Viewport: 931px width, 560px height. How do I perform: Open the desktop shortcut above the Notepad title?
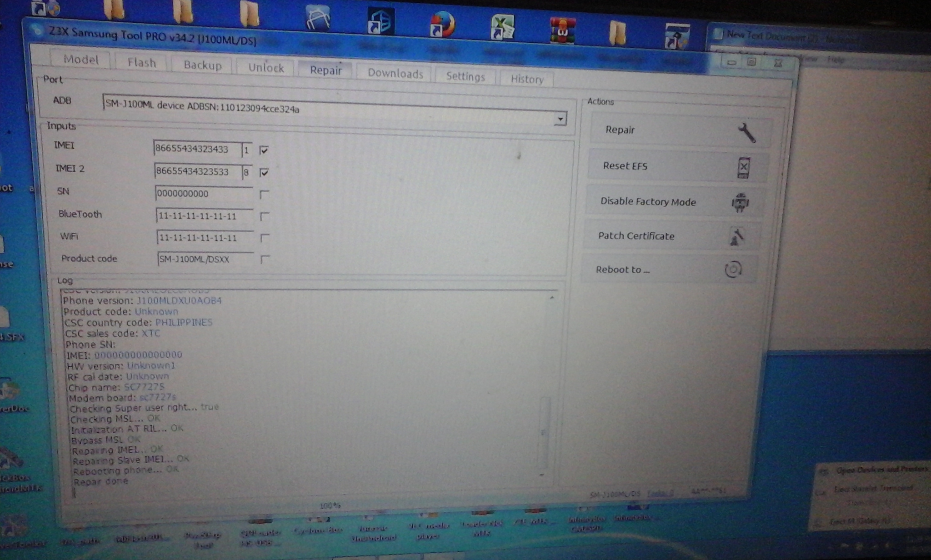point(677,35)
